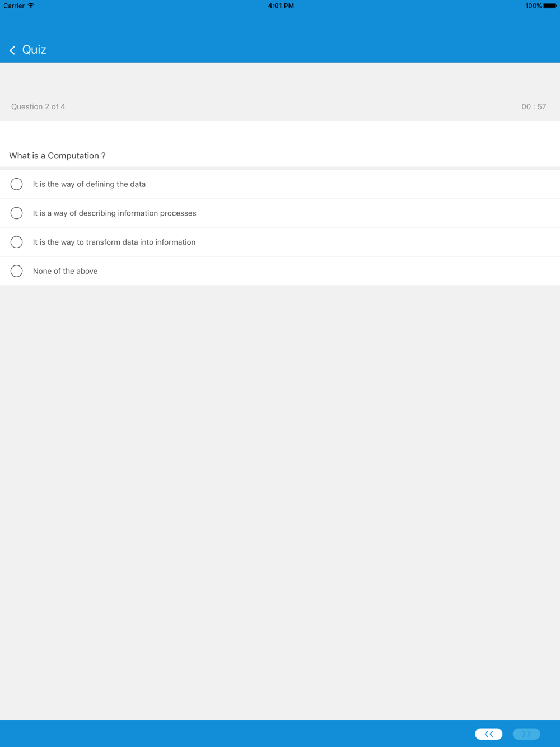Select radio for 'defining the data' answer

17,184
